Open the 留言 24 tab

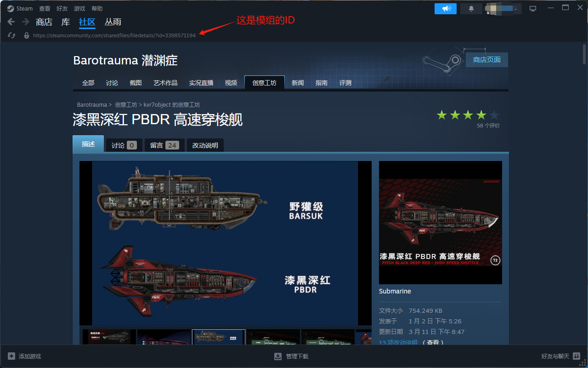click(x=164, y=145)
